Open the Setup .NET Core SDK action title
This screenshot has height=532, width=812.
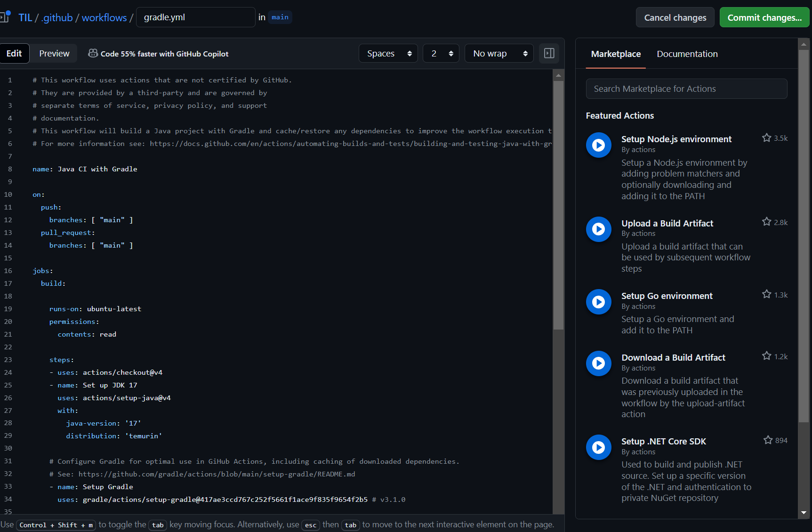click(x=664, y=441)
